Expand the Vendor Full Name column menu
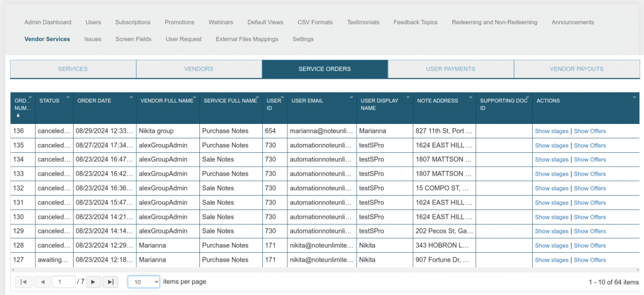The width and height of the screenshot is (644, 295). pyautogui.click(x=194, y=97)
